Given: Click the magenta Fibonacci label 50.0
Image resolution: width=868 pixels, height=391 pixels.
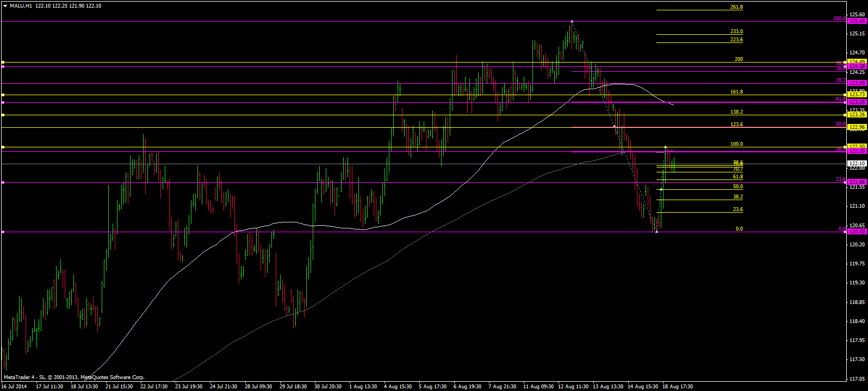Looking at the screenshot, I should [841, 124].
